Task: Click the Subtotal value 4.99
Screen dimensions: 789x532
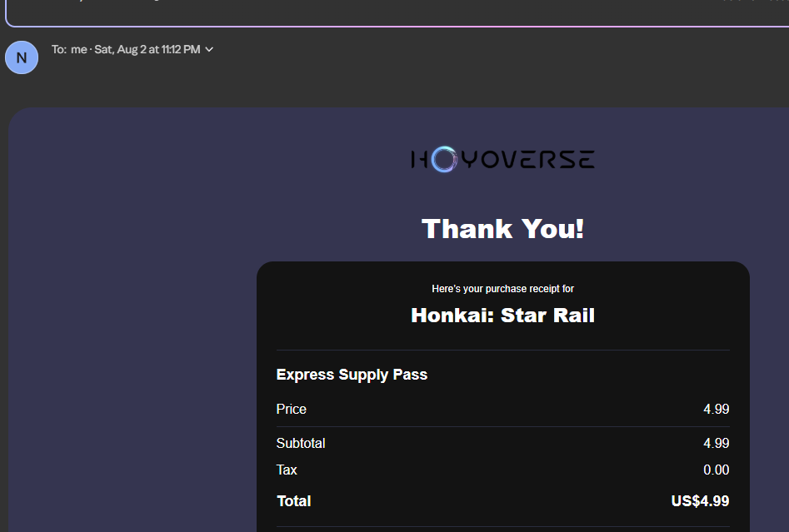Action: (x=716, y=443)
